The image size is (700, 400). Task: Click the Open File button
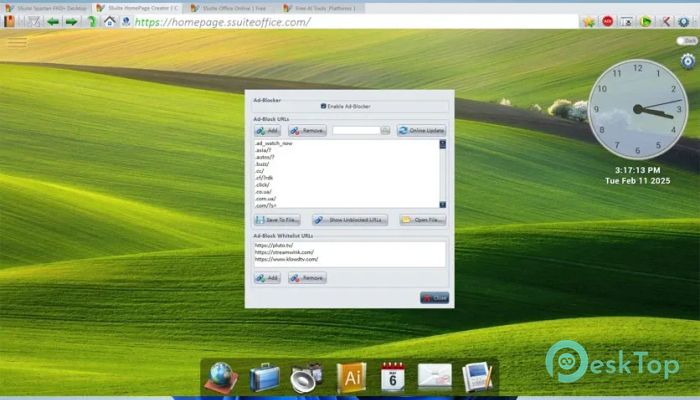[423, 220]
